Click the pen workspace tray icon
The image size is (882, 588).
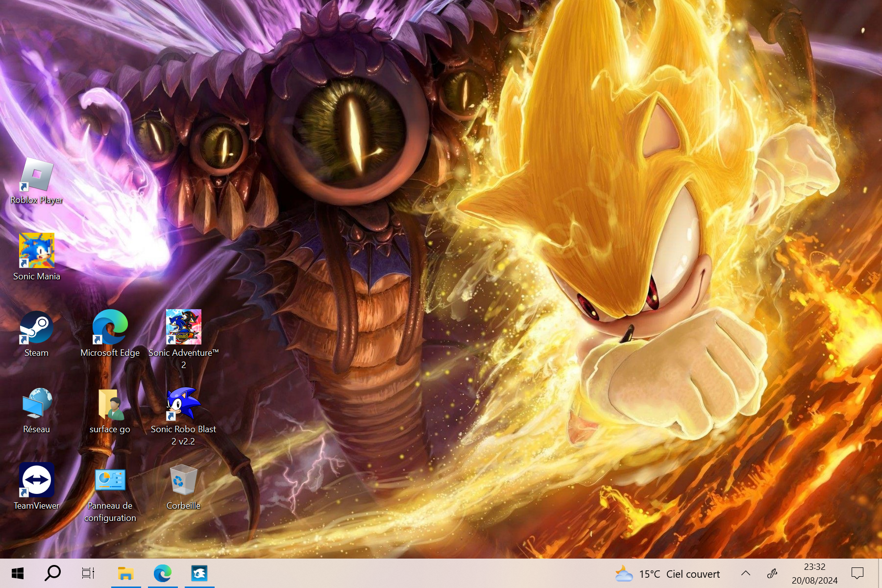pyautogui.click(x=773, y=573)
